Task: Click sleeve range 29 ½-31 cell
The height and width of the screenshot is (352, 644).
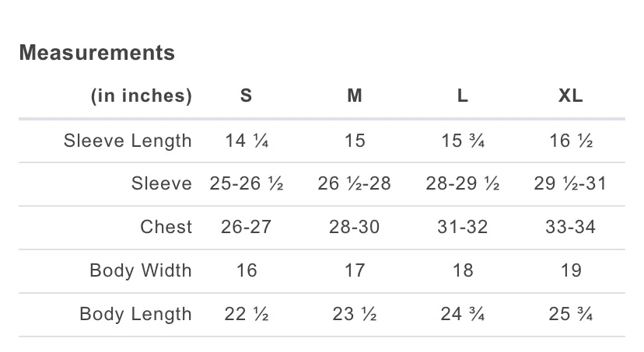Action: tap(571, 184)
